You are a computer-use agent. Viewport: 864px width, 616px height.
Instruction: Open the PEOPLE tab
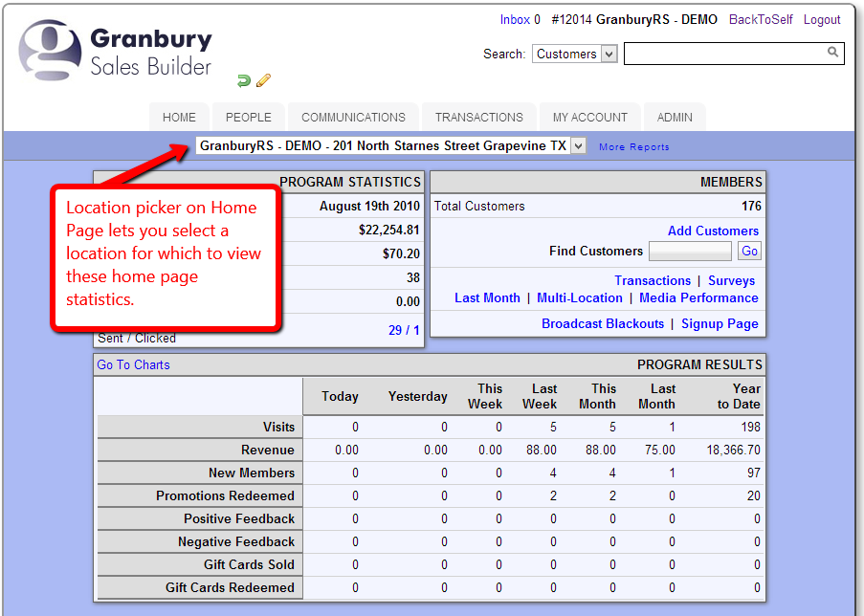249,118
